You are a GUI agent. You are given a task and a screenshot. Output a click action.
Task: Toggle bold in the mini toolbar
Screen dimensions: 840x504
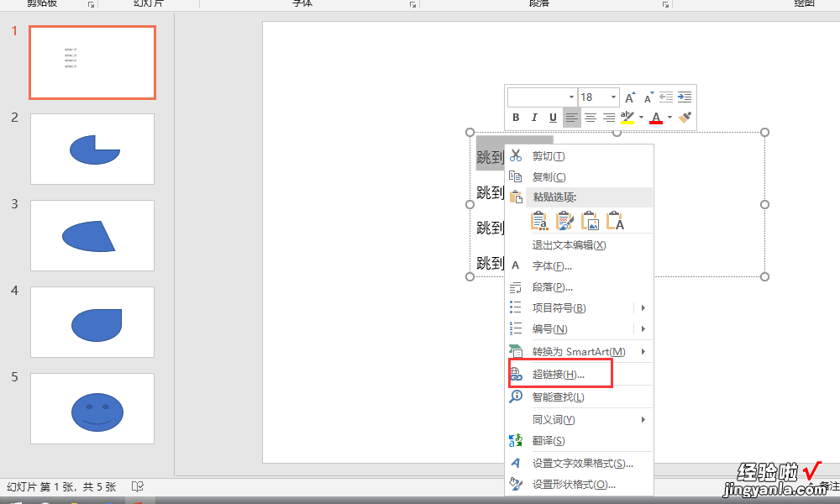(x=516, y=118)
